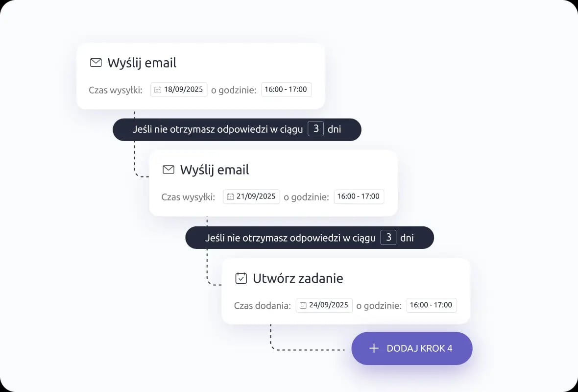Select the 16:00 - 17:00 field in Utwórz zadanie card
The image size is (578, 392).
(432, 305)
